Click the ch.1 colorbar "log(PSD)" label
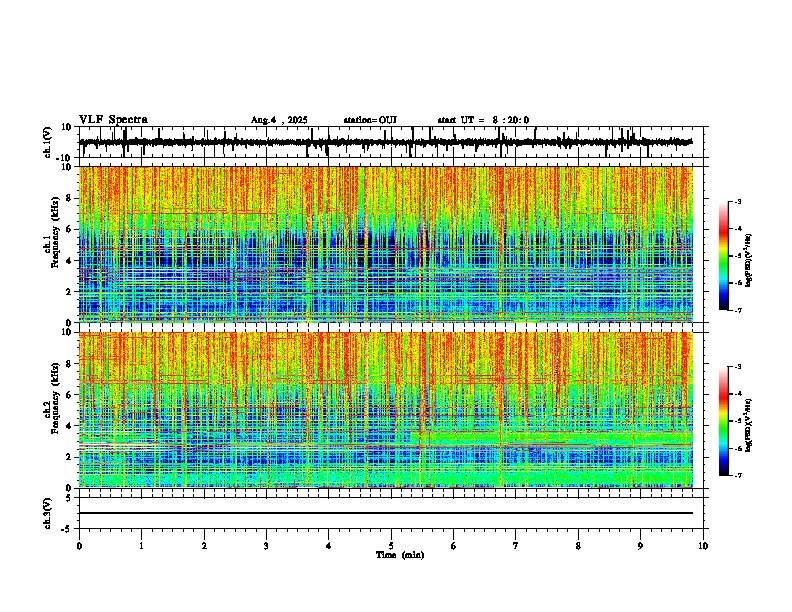The height and width of the screenshot is (612, 792). pos(749,260)
